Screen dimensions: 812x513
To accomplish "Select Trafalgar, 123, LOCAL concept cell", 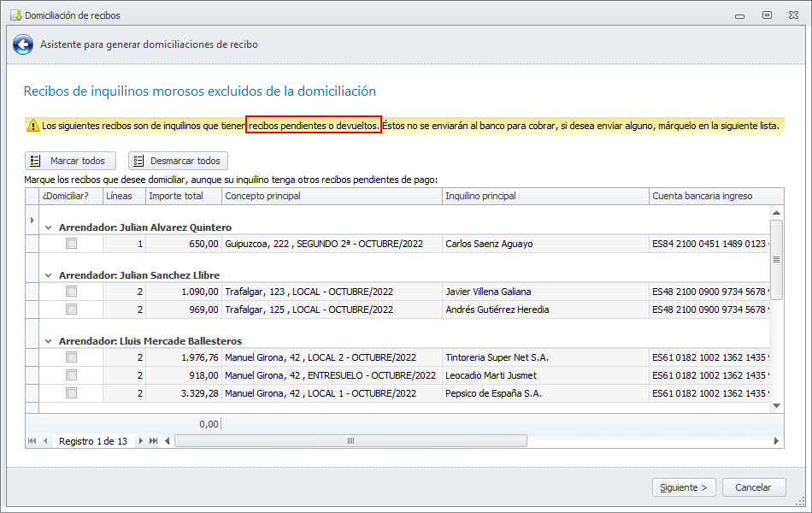I will coord(332,292).
